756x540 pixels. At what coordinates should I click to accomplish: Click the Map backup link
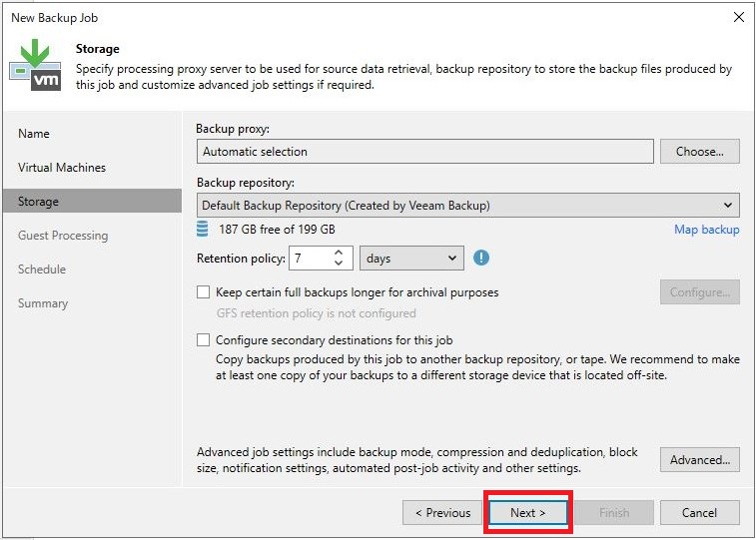706,230
